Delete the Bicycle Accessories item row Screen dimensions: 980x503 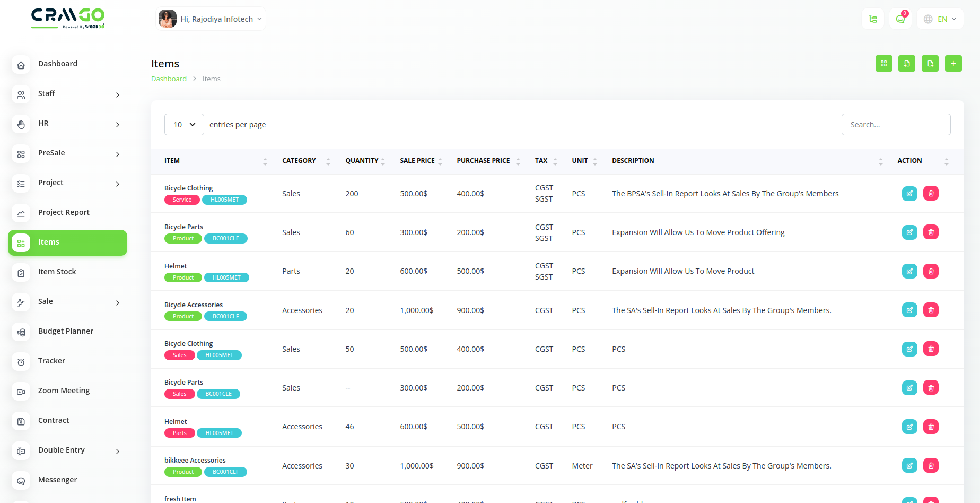click(931, 310)
